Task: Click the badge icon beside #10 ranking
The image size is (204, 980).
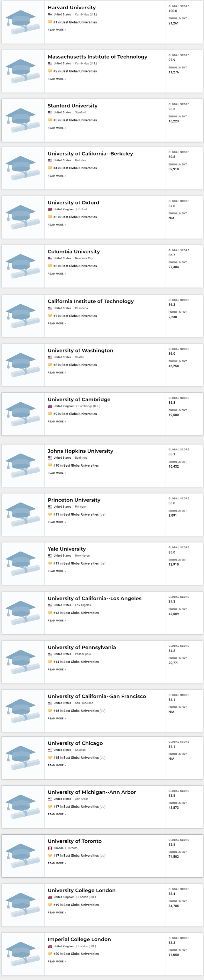Action: [x=50, y=465]
